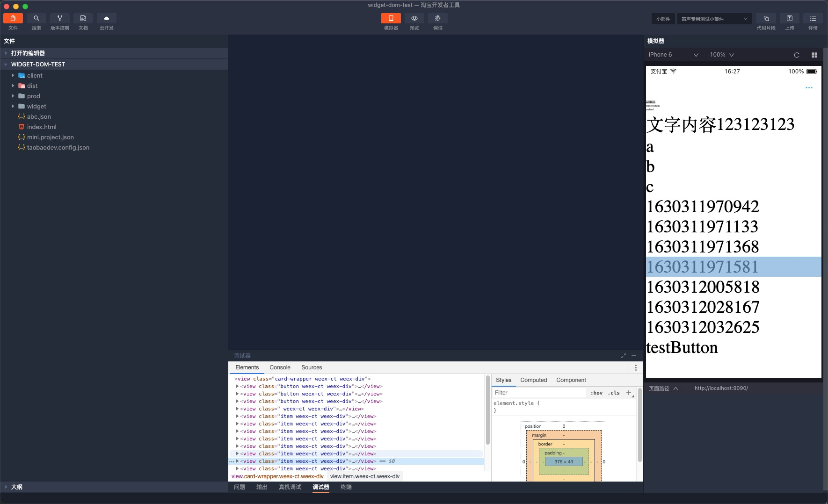Select the card-wrapper view element node
828x504 pixels.
tap(302, 379)
